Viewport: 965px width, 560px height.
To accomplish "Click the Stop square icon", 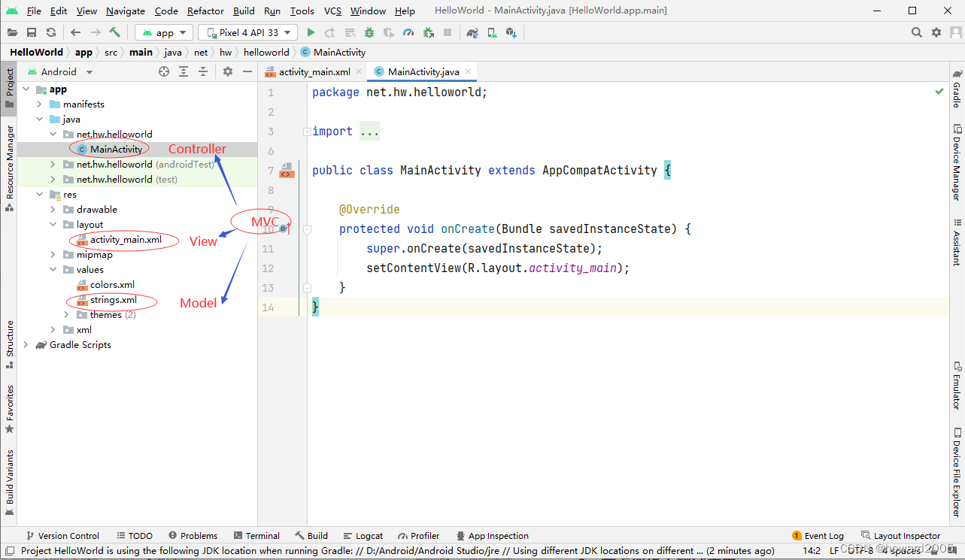I will pyautogui.click(x=448, y=32).
